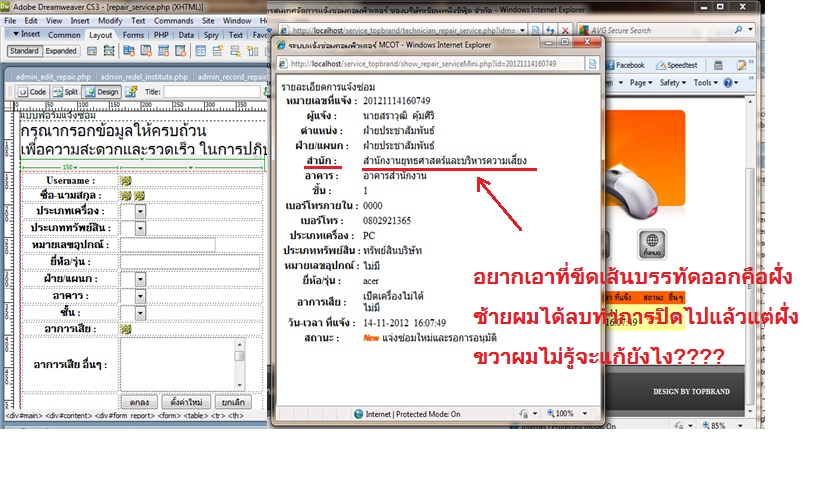This screenshot has width=816, height=479.
Task: Click the ยกเลิก cancel button
Action: click(x=233, y=402)
